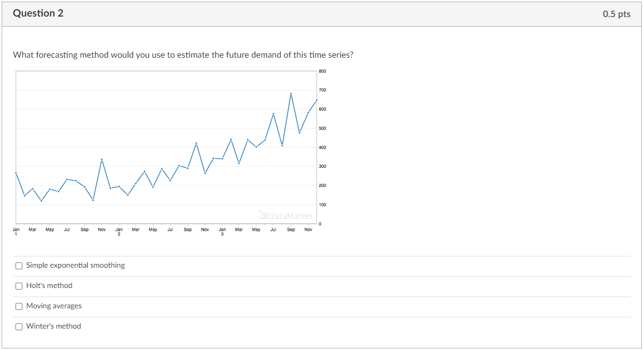Viewport: 644px width, 350px height.
Task: Click the DataMarket grid icon on the chart
Action: [x=263, y=216]
